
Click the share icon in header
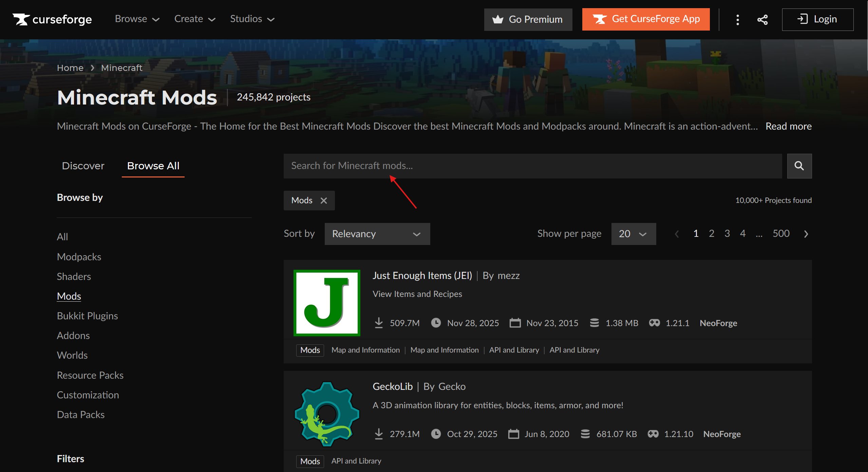click(x=762, y=20)
